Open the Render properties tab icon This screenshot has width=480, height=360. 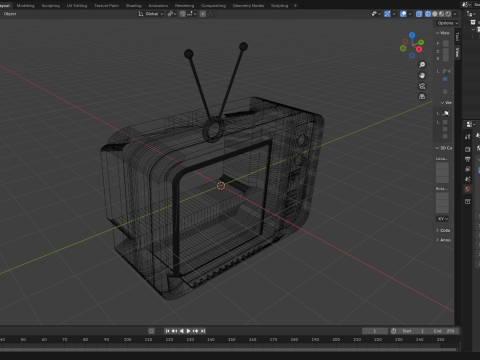[468, 149]
